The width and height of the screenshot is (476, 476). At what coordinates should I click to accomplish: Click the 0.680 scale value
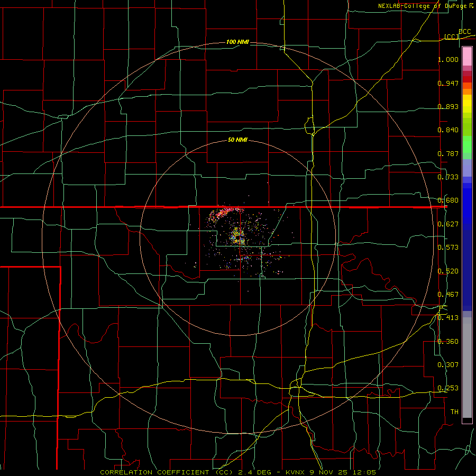[x=448, y=200]
